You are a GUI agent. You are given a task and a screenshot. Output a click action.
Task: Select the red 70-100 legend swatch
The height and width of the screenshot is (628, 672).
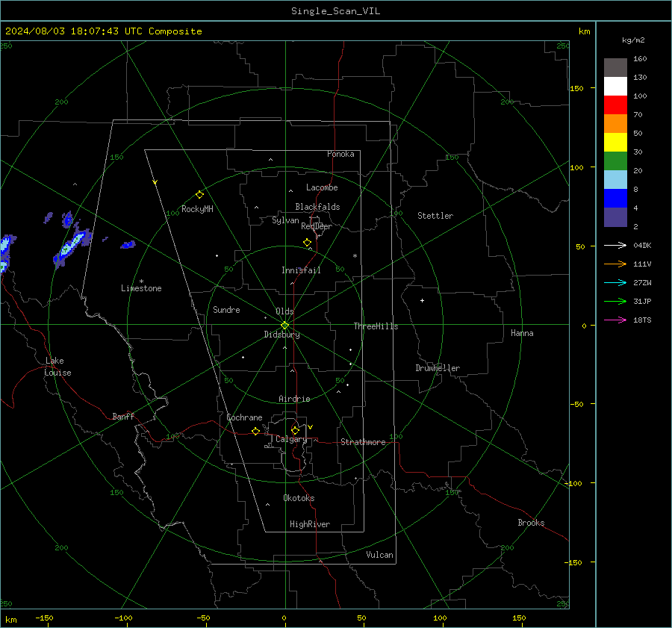615,105
